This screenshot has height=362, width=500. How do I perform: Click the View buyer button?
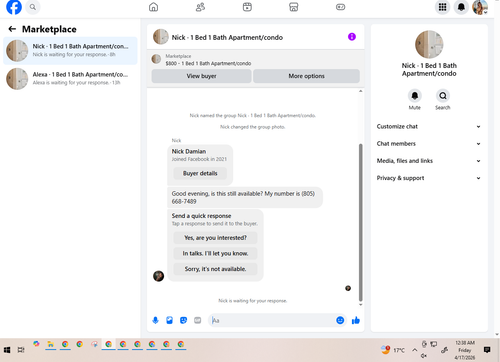pyautogui.click(x=201, y=76)
